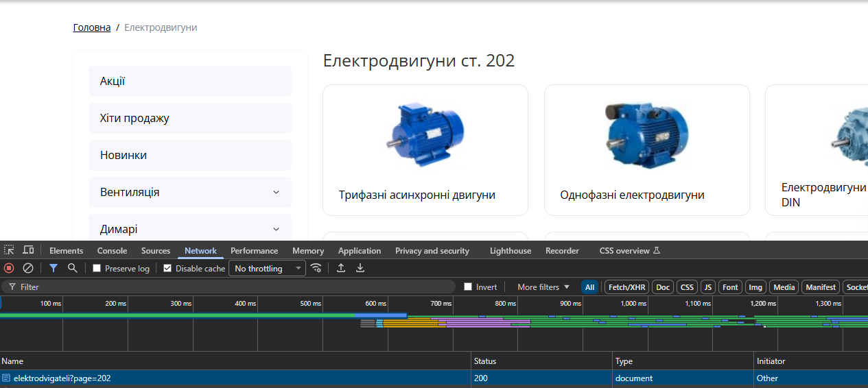The height and width of the screenshot is (388, 868).
Task: Filter requests by Manifest type
Action: (x=821, y=287)
